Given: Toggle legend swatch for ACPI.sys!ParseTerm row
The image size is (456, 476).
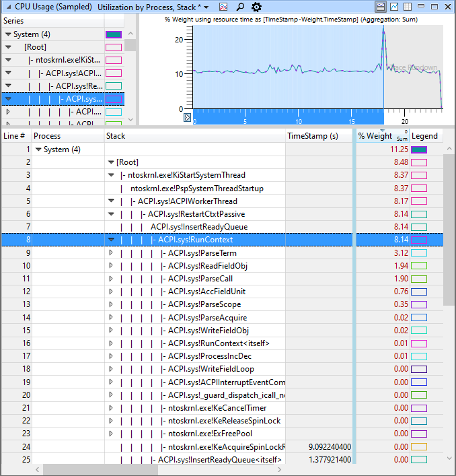Looking at the screenshot, I should click(419, 253).
